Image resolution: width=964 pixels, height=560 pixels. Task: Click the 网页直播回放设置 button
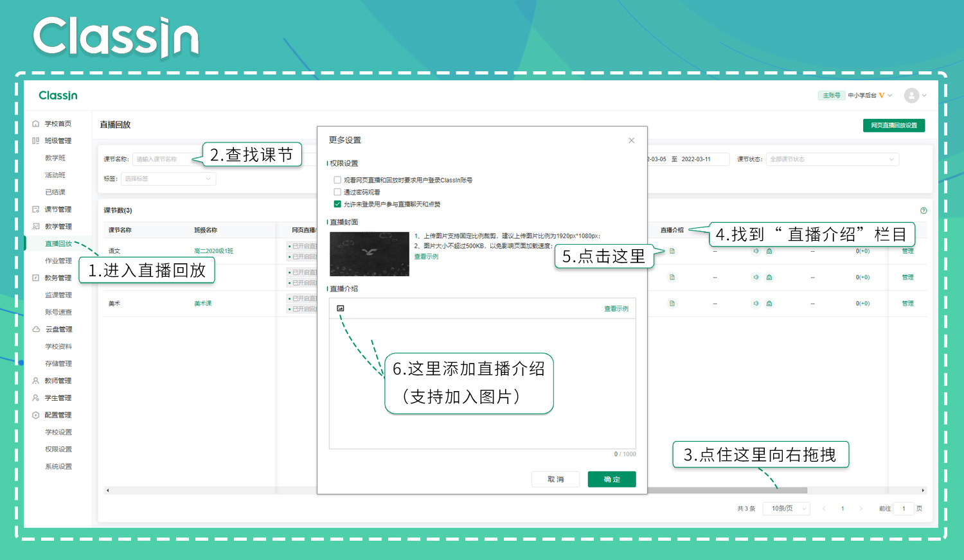tap(894, 125)
